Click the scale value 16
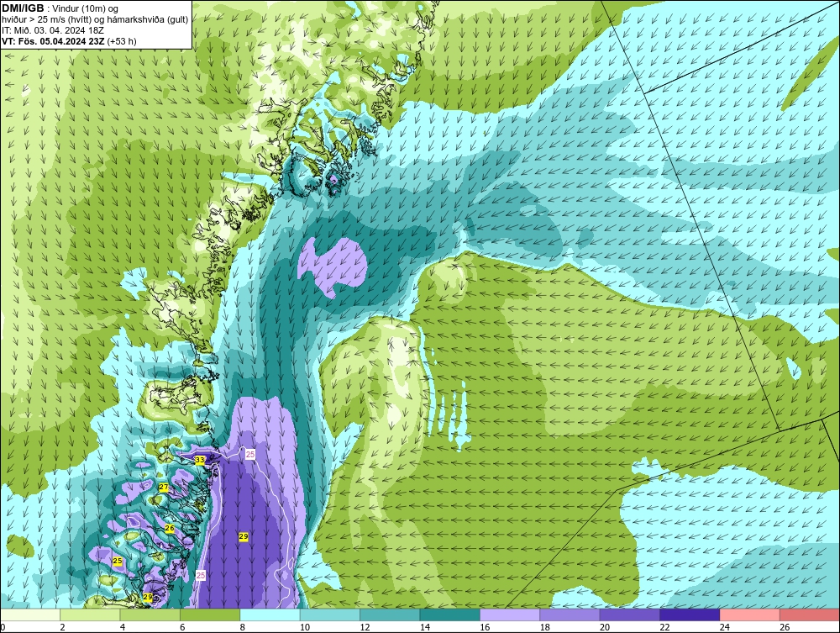The height and width of the screenshot is (633, 840). [x=485, y=627]
